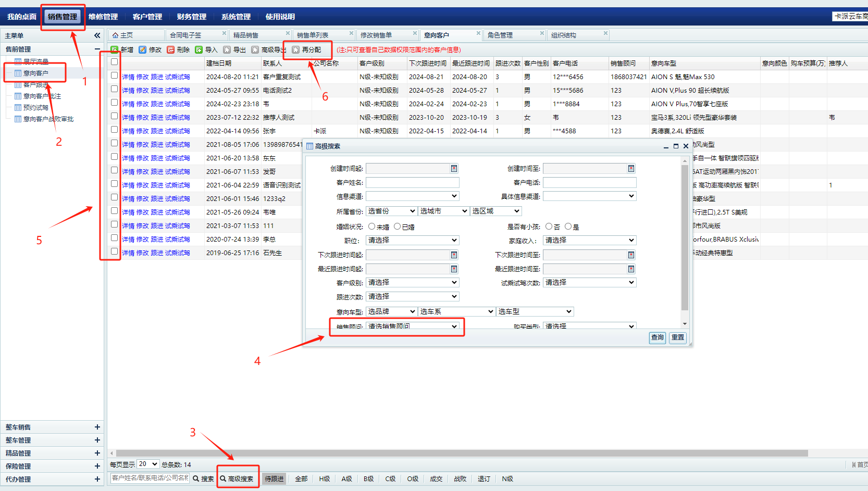Viewport: 868px width, 491px height.
Task: Click the 导入 (import) toolbar icon
Action: tap(199, 50)
